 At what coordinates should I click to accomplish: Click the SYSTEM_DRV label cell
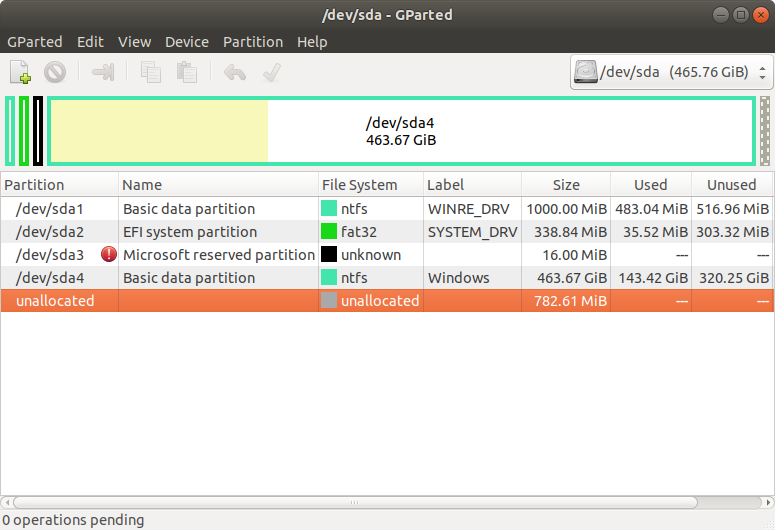[x=473, y=232]
